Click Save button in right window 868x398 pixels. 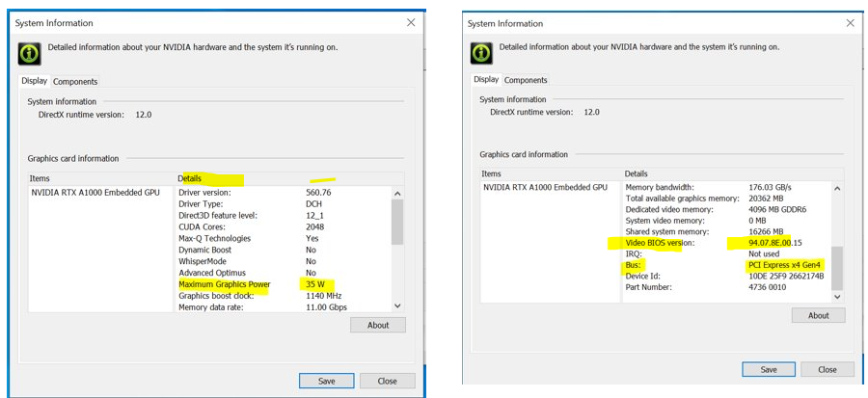(769, 369)
